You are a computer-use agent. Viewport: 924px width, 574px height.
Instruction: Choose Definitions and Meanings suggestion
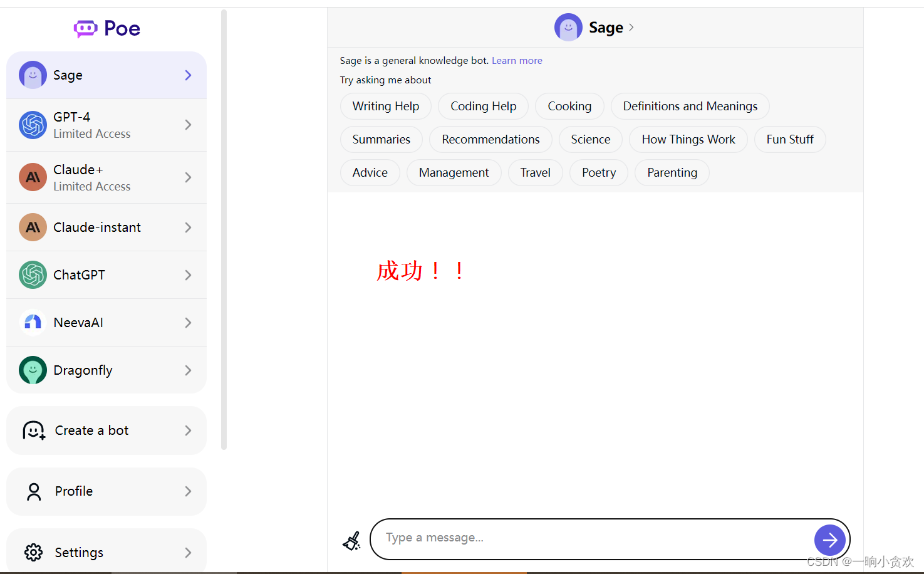point(690,107)
